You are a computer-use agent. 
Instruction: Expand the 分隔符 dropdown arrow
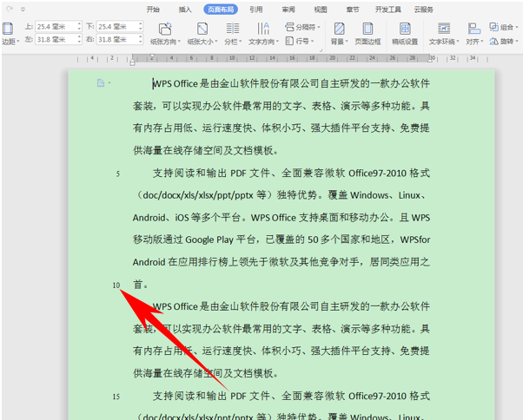click(319, 27)
